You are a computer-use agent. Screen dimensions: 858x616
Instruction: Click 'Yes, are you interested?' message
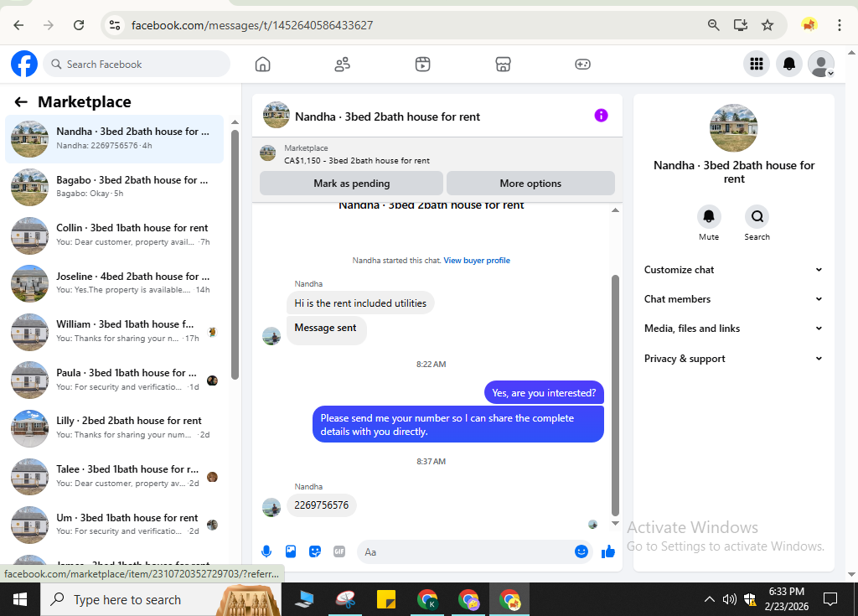[544, 392]
